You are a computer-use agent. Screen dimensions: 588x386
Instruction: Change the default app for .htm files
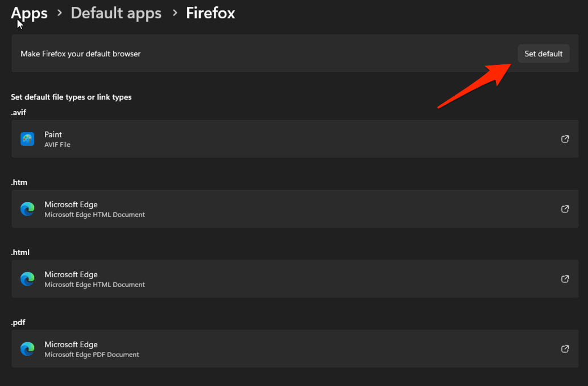tap(284, 208)
